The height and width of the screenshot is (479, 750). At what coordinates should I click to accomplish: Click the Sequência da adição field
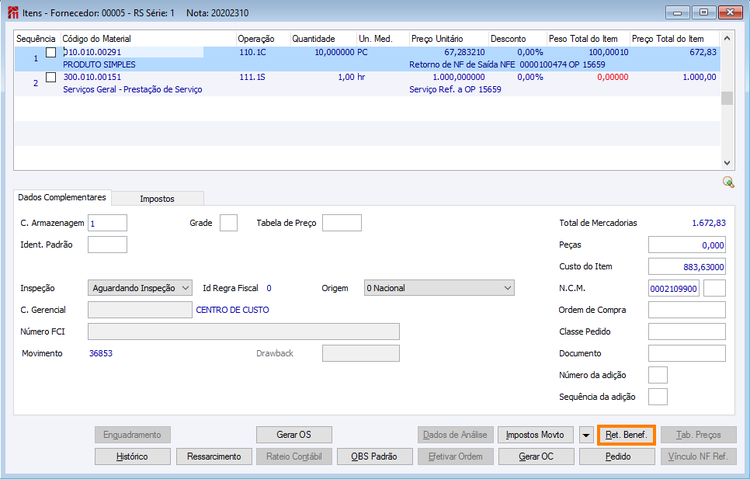(658, 397)
